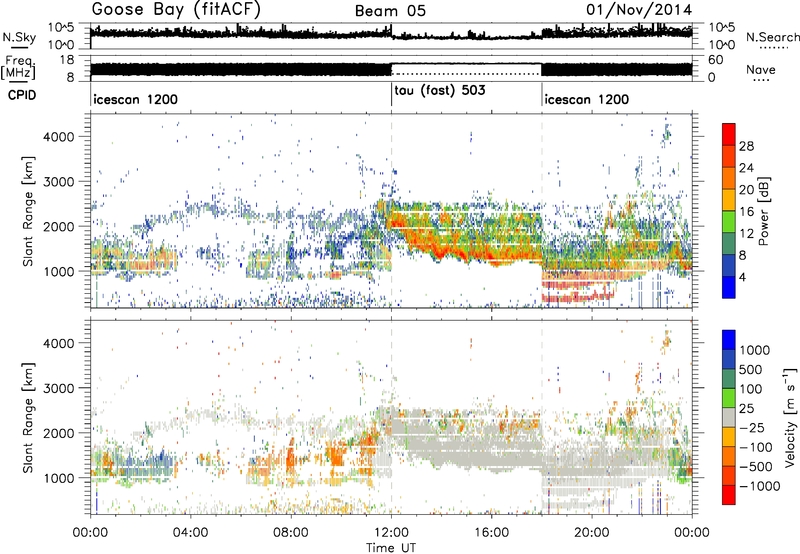The image size is (800, 554).
Task: Click the '-1000' label on Velocity colorbar
Action: point(760,486)
